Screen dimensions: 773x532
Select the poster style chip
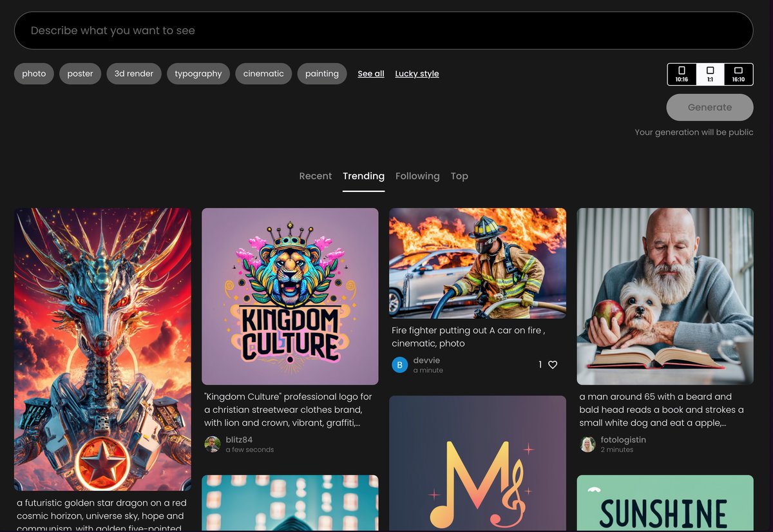point(81,73)
